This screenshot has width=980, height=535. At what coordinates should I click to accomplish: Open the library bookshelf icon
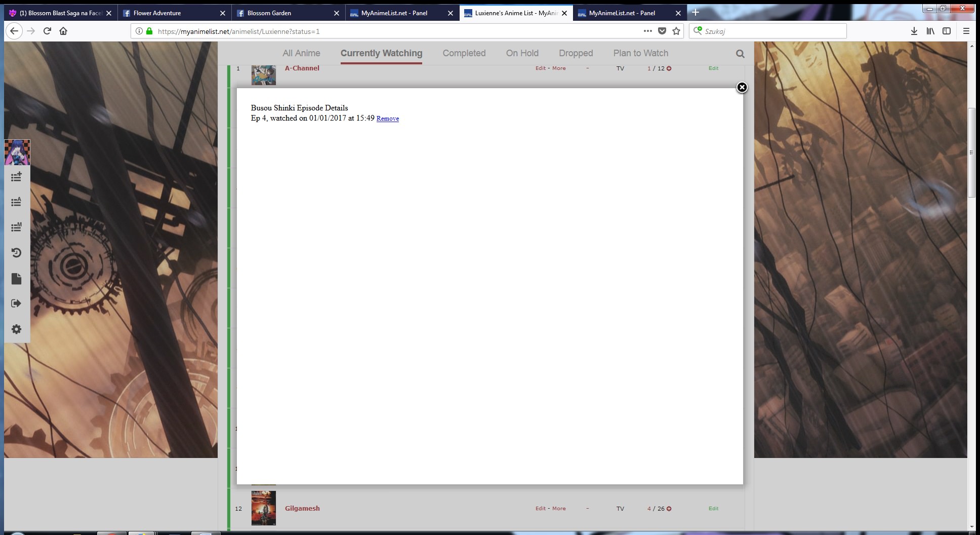(930, 31)
